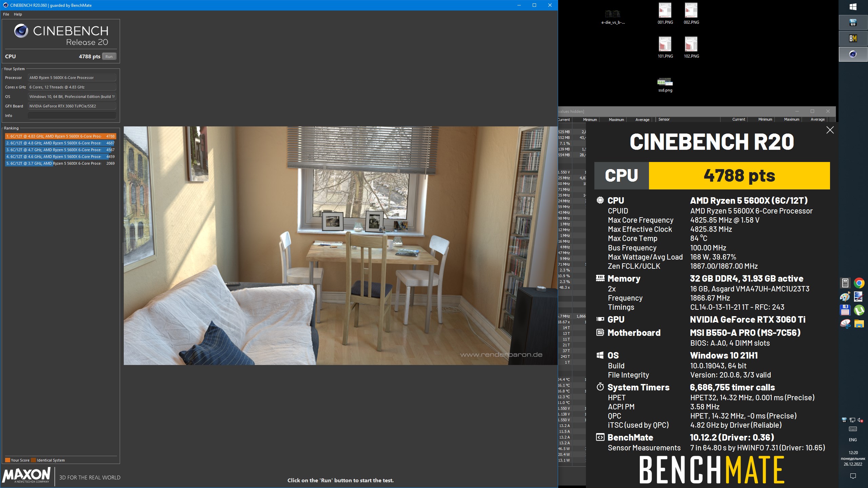This screenshot has height=488, width=868.
Task: Click the MSI B550-A PRO motherboard text
Action: tap(745, 333)
